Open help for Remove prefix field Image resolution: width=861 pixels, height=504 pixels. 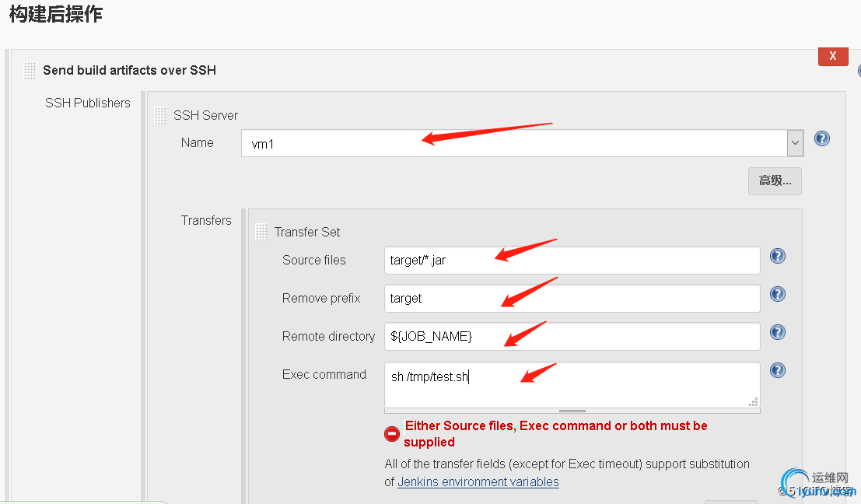coord(778,294)
